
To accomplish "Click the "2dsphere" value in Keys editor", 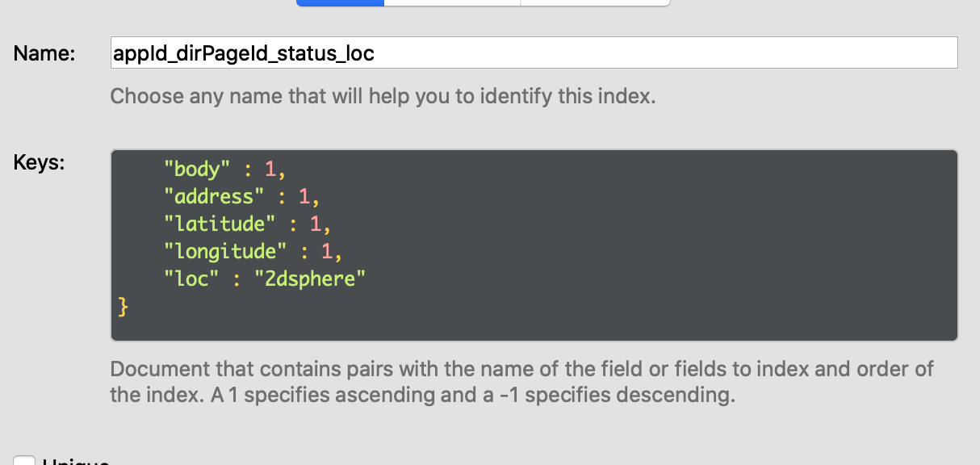I will 309,279.
